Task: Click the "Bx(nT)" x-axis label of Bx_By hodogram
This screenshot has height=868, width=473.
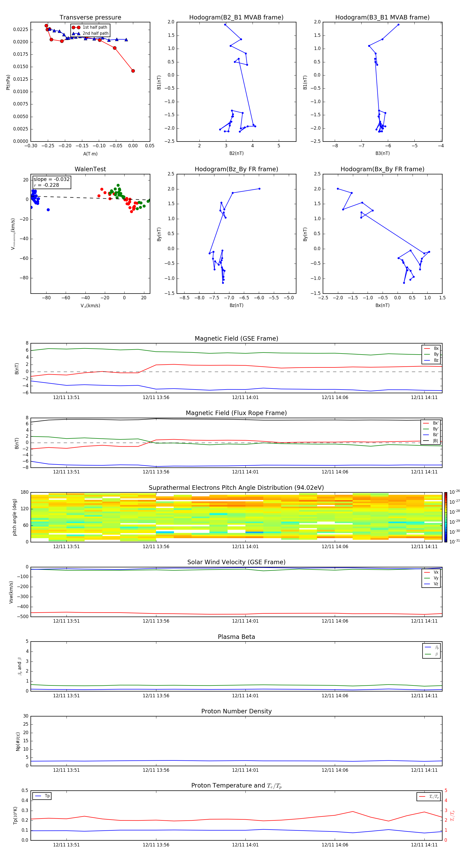Action: coord(382,305)
